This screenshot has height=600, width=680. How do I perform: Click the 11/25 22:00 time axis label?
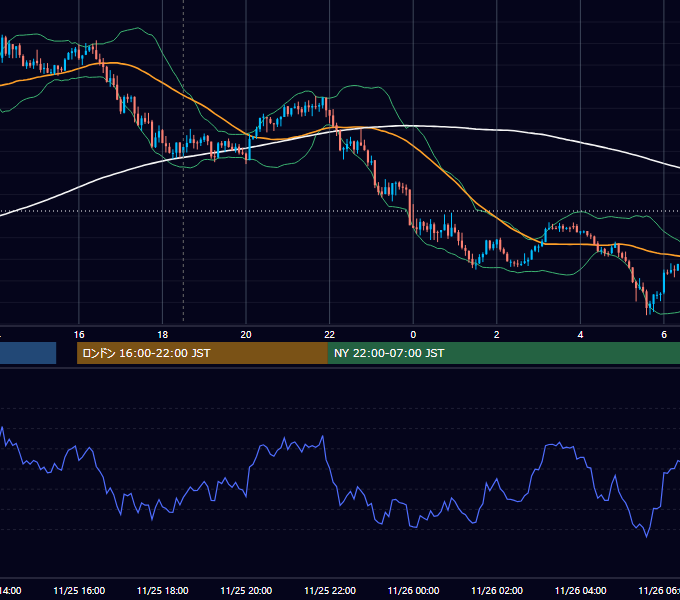coord(330,590)
